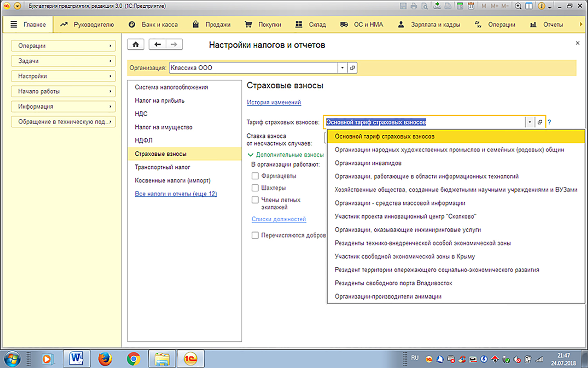588x368 pixels.
Task: Click the forward arrow navigation button
Action: (x=174, y=44)
